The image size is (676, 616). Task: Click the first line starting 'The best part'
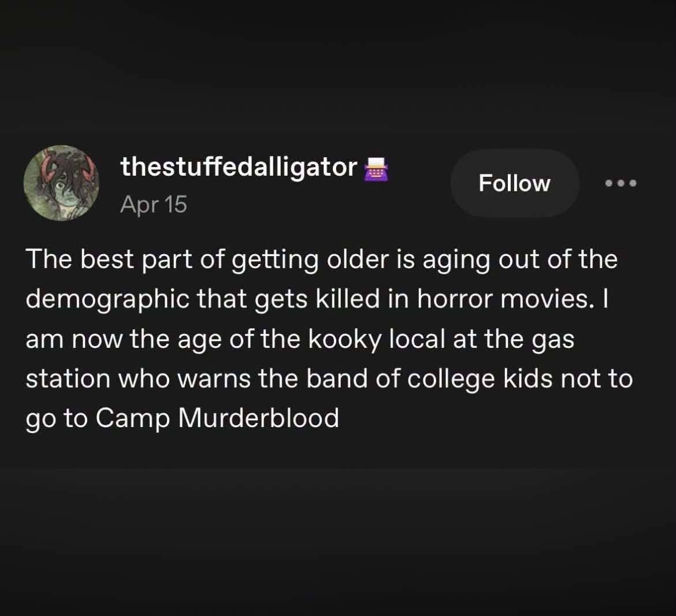click(x=322, y=259)
